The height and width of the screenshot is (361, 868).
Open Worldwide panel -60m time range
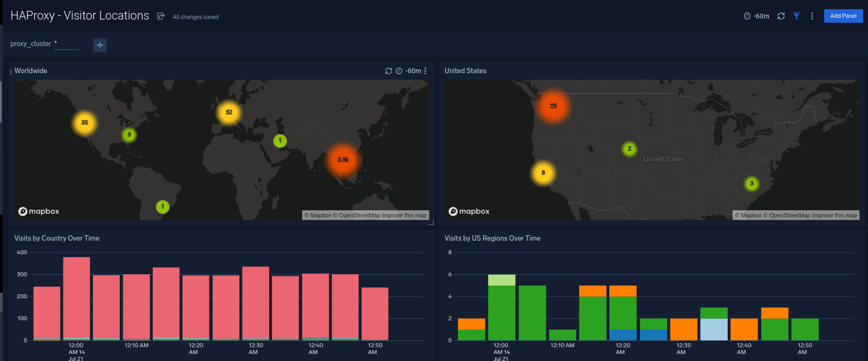point(409,71)
